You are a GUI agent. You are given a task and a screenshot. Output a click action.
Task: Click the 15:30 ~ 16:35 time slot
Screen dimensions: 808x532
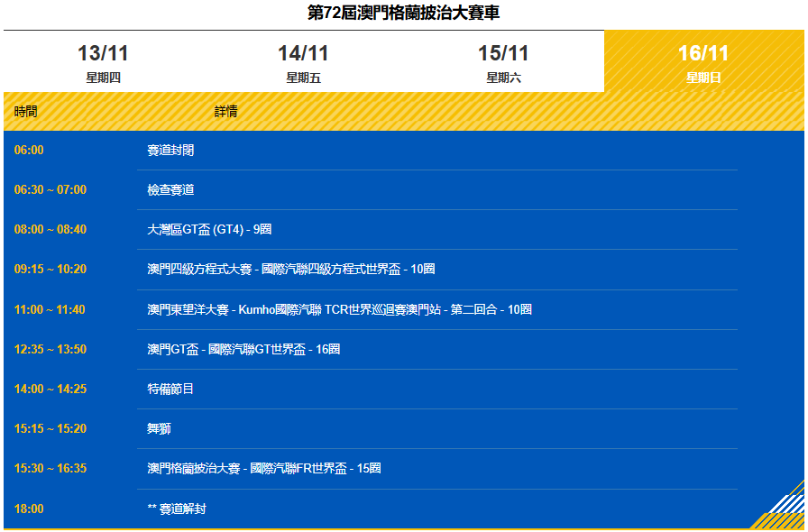[x=50, y=469]
